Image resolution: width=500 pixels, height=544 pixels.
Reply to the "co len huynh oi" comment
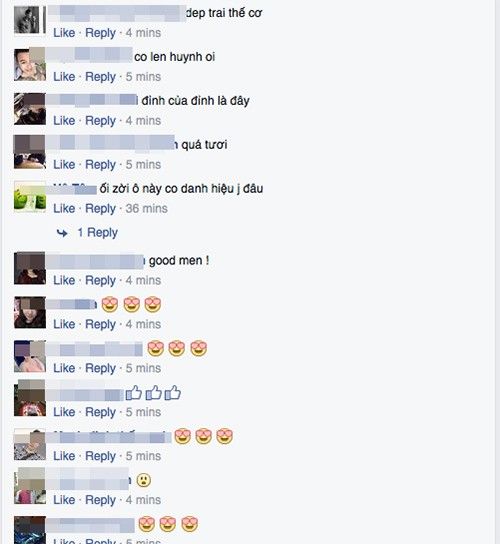100,77
